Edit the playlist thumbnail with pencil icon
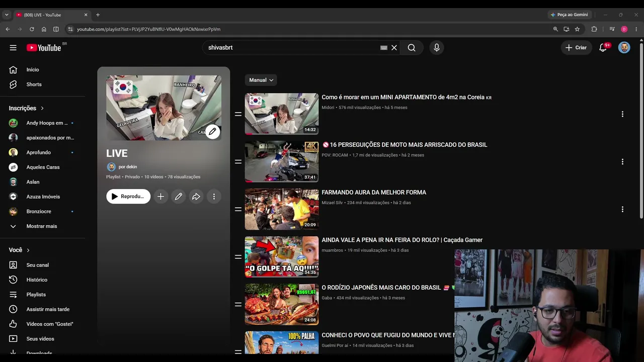 tap(212, 132)
